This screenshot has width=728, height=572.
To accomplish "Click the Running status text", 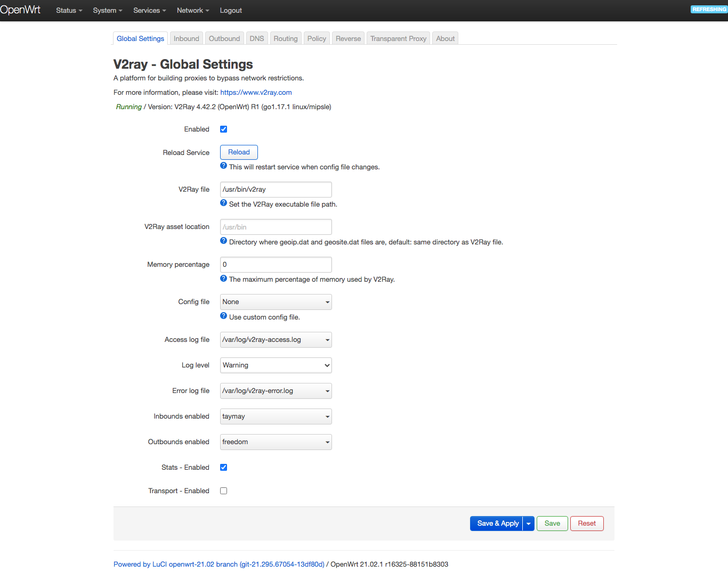I will click(x=129, y=107).
